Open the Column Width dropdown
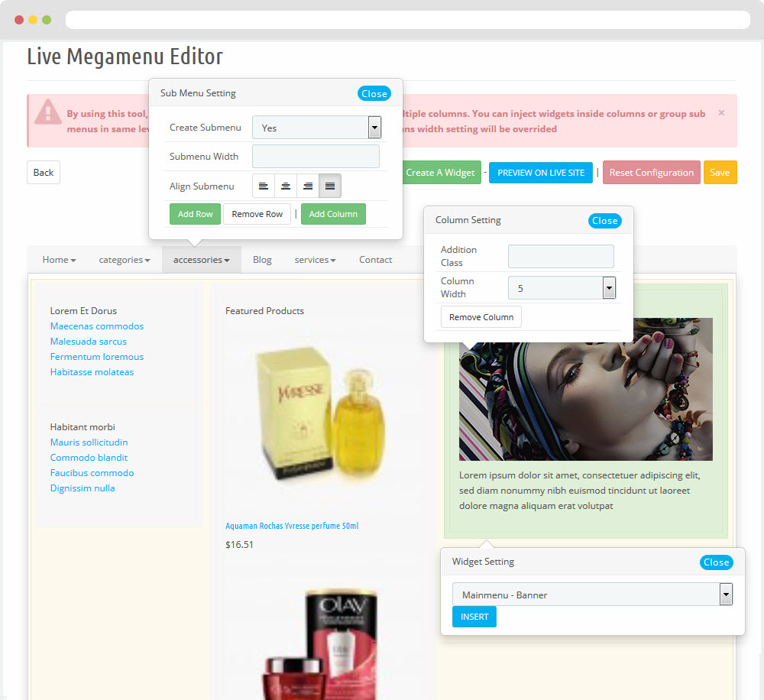The width and height of the screenshot is (764, 700). click(562, 288)
